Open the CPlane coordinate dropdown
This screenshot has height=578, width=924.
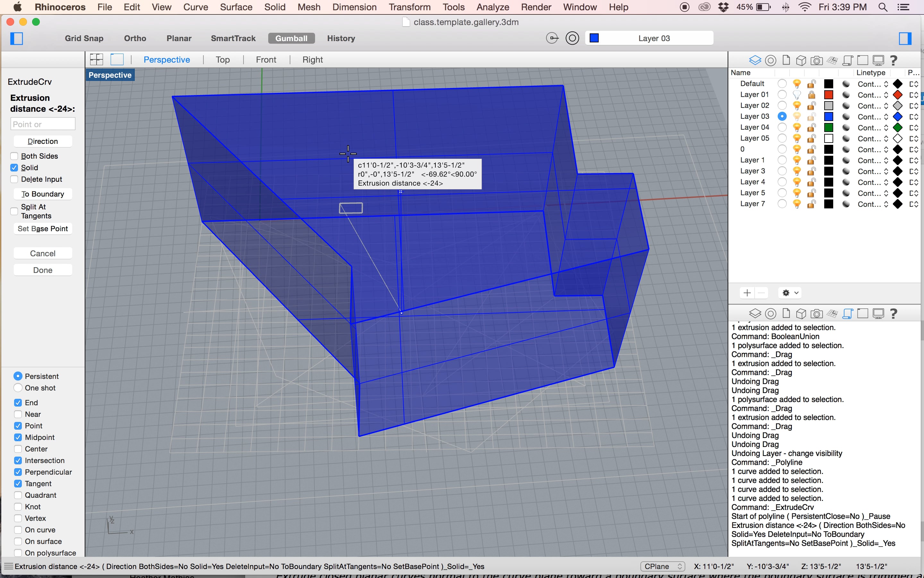click(x=663, y=566)
